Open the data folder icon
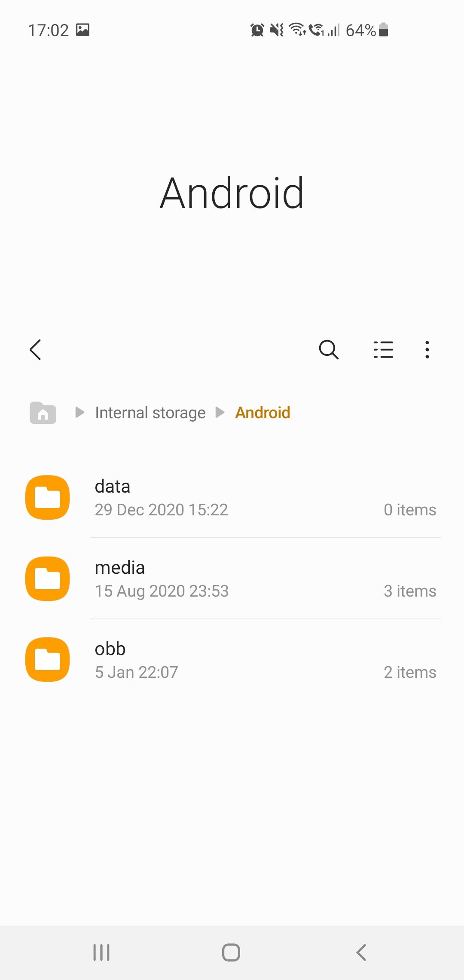Screen dimensions: 464x980 pos(48,497)
